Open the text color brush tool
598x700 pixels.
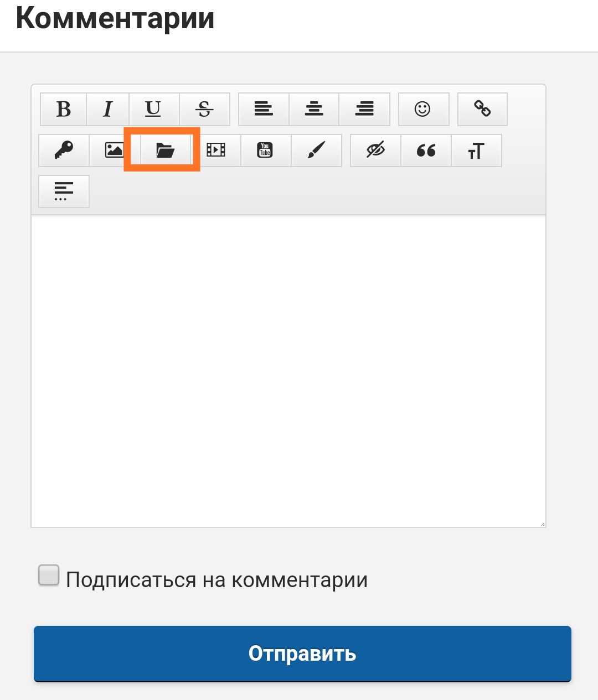coord(316,150)
